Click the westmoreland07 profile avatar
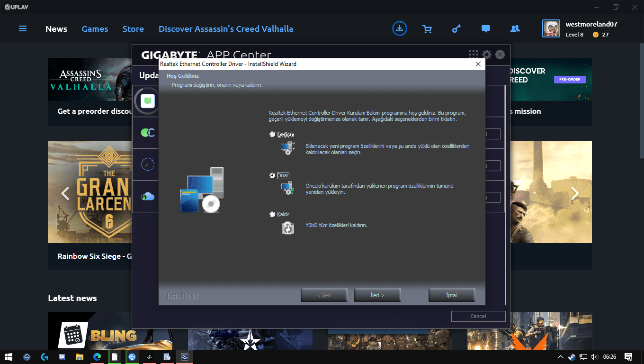The width and height of the screenshot is (644, 364). pyautogui.click(x=551, y=28)
